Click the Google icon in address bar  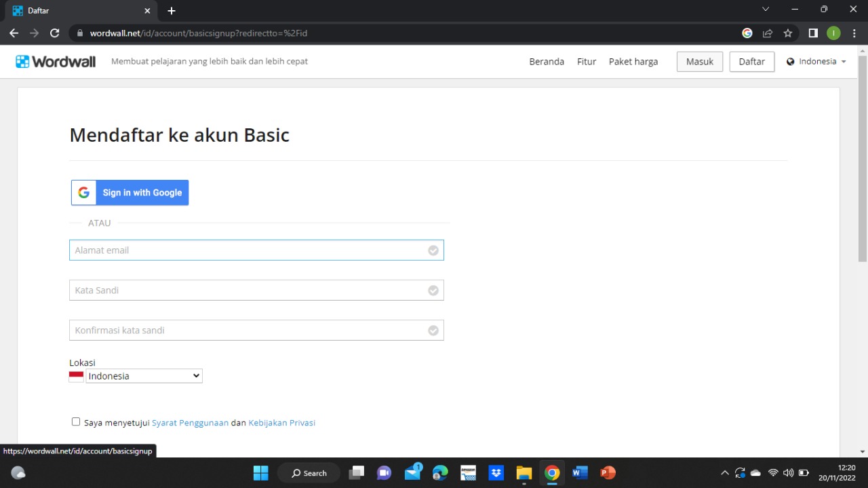click(747, 33)
